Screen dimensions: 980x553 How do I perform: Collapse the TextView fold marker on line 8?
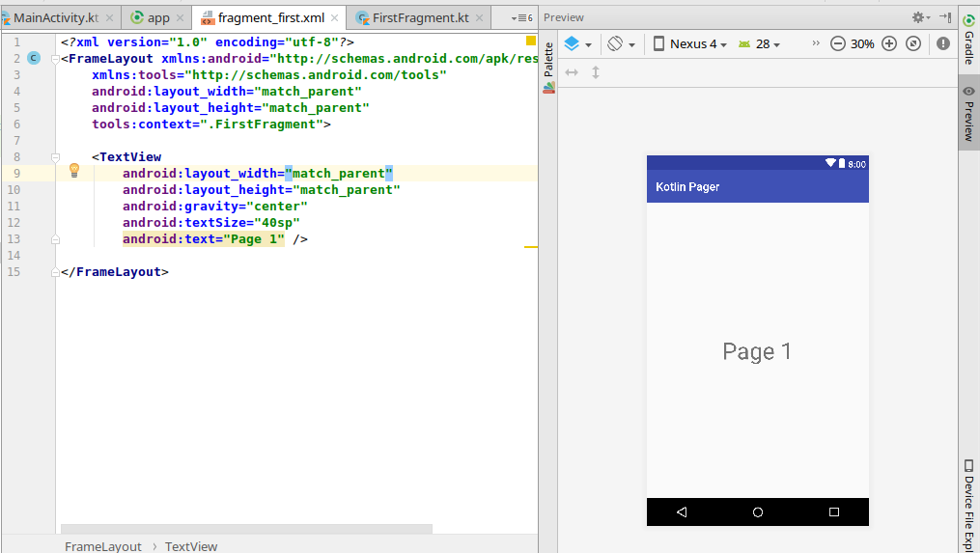click(55, 157)
